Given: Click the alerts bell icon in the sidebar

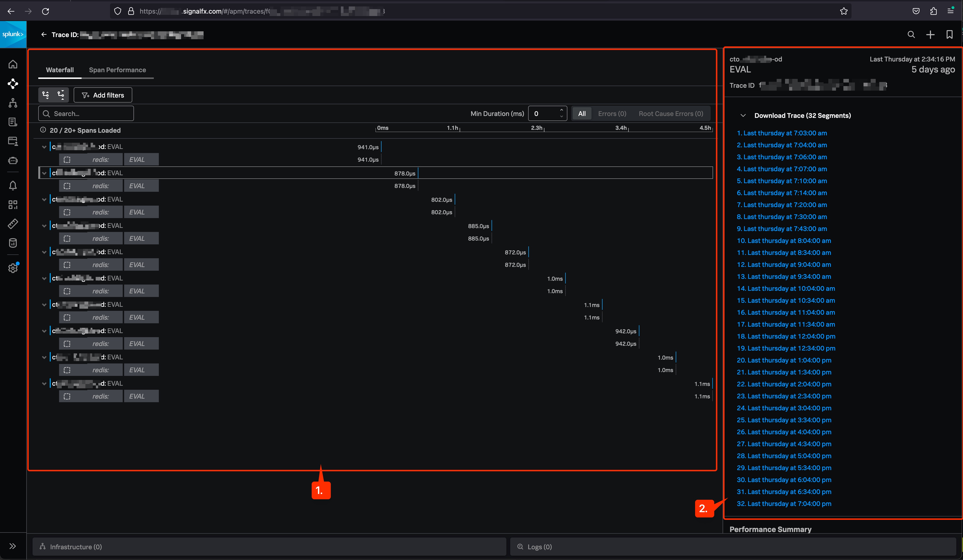Looking at the screenshot, I should point(13,185).
